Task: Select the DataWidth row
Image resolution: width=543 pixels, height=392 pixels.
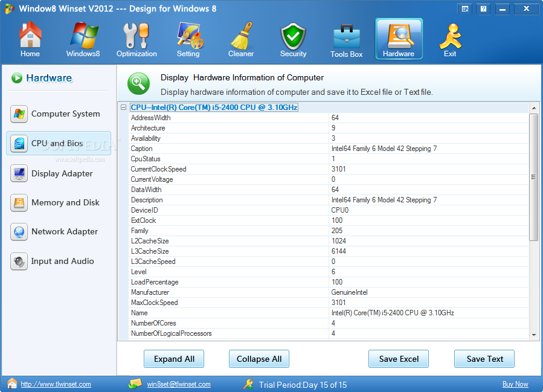Action: (x=329, y=190)
